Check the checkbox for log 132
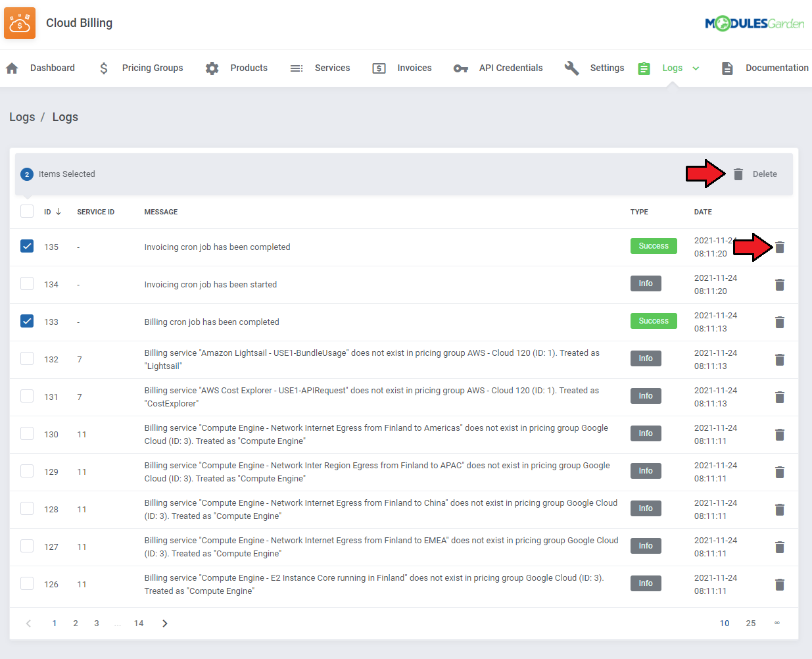The width and height of the screenshot is (812, 659). [x=27, y=358]
